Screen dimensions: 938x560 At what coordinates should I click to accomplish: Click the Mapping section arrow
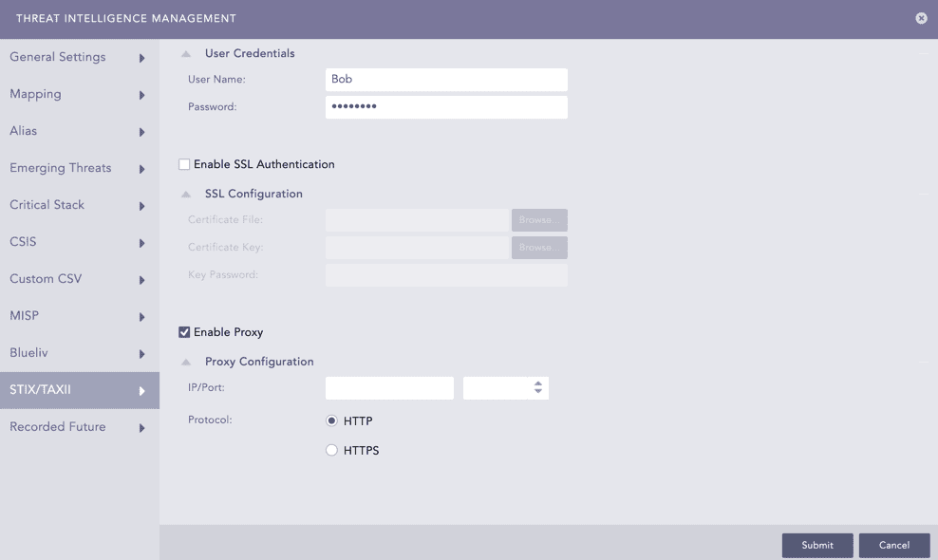143,94
